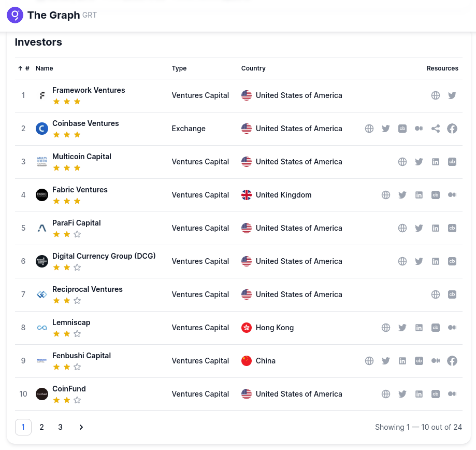476x450 pixels.
Task: Open Reciprocal Ventures website globe icon
Action: (435, 294)
